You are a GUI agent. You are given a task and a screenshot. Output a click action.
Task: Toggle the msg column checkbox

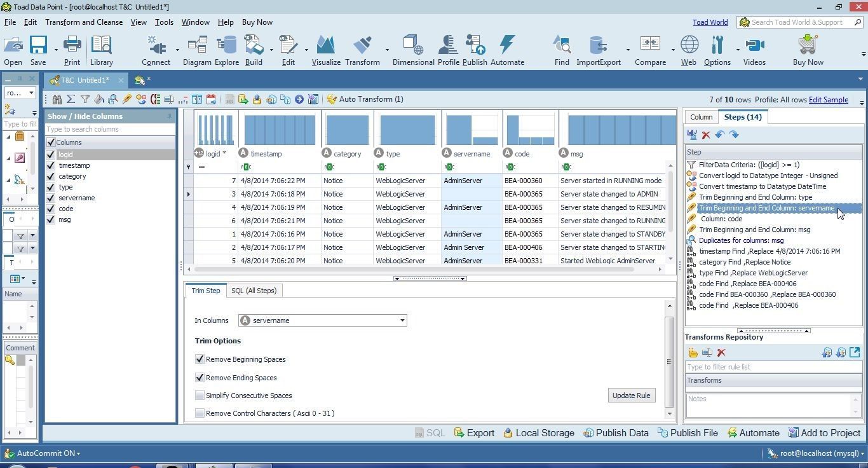[51, 219]
